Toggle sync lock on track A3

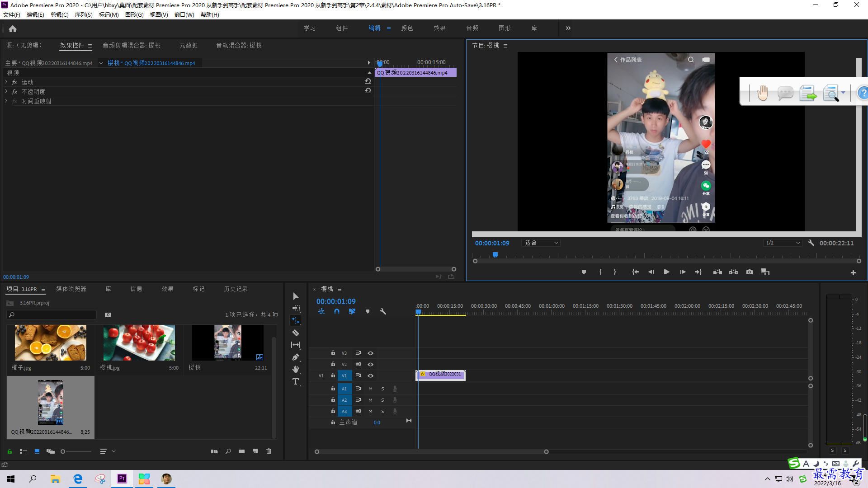point(358,411)
